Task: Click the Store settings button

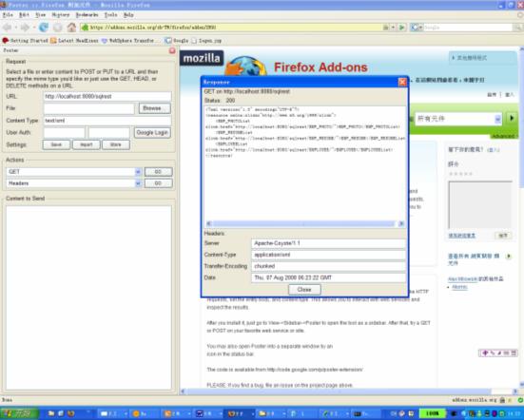Action: pos(116,144)
